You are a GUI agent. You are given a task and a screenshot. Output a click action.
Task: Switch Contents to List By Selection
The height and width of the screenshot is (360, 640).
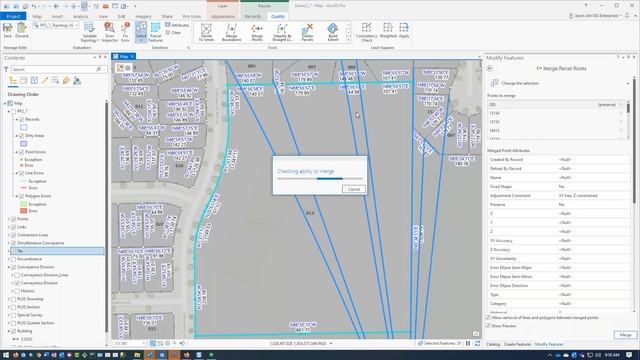[34, 81]
